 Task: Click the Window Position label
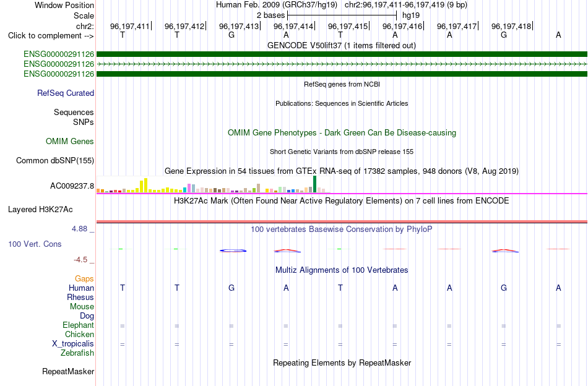(64, 5)
